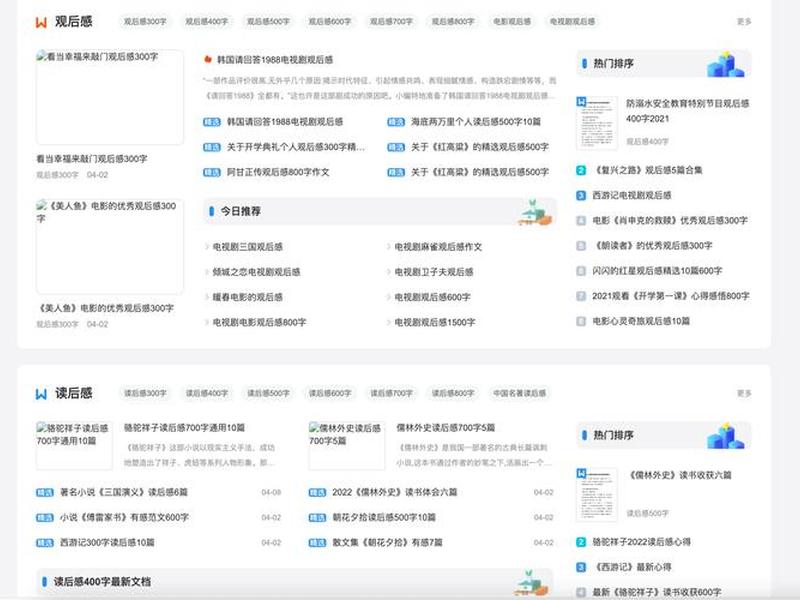800x600 pixels.
Task: Open 电视剧电影观后感800字 recommendation
Action: point(259,322)
